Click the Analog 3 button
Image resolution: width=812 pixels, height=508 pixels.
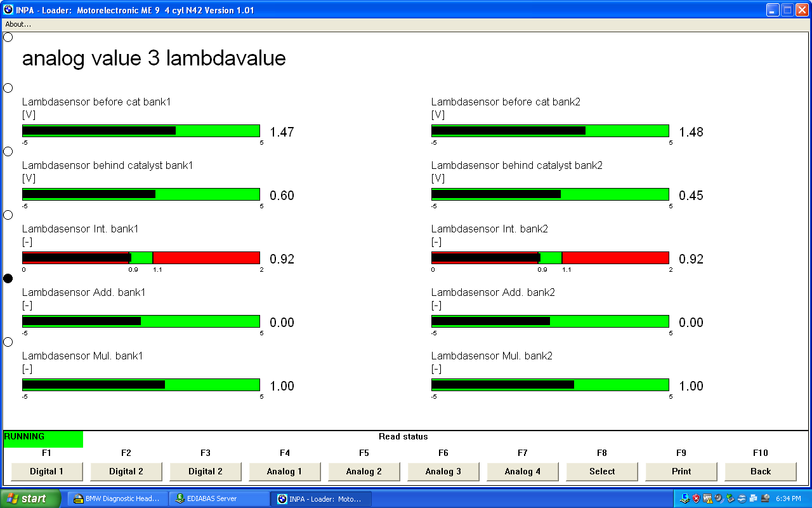tap(443, 471)
